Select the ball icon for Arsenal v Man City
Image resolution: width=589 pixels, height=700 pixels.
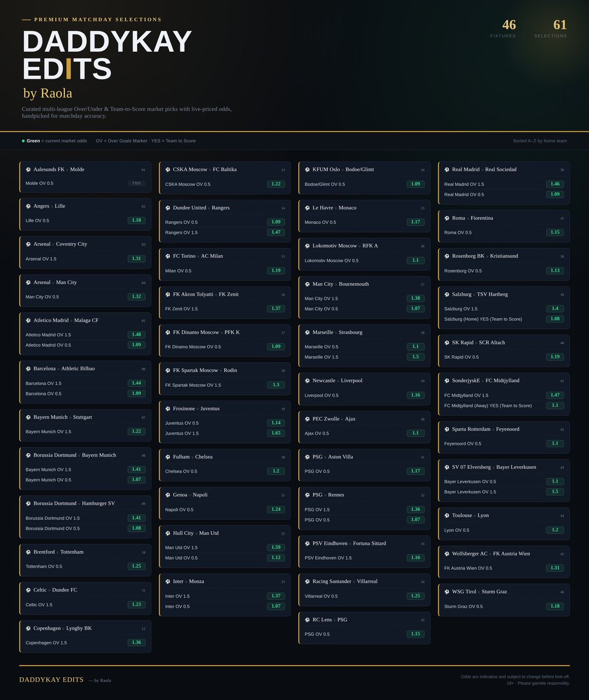[x=28, y=282]
